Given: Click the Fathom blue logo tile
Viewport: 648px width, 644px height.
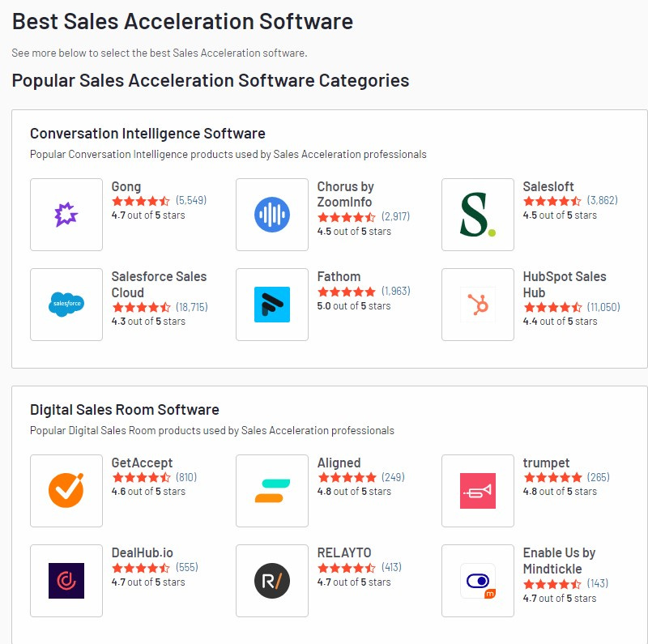Looking at the screenshot, I should 272,305.
